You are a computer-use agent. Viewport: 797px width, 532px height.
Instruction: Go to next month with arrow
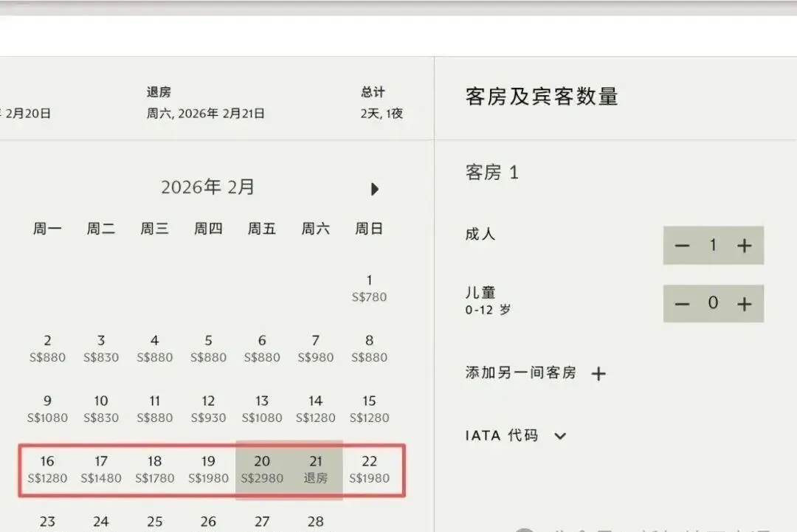(x=375, y=189)
